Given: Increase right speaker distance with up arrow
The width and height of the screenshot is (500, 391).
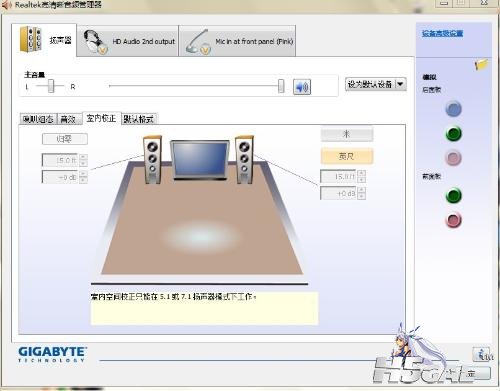Looking at the screenshot, I should (361, 173).
